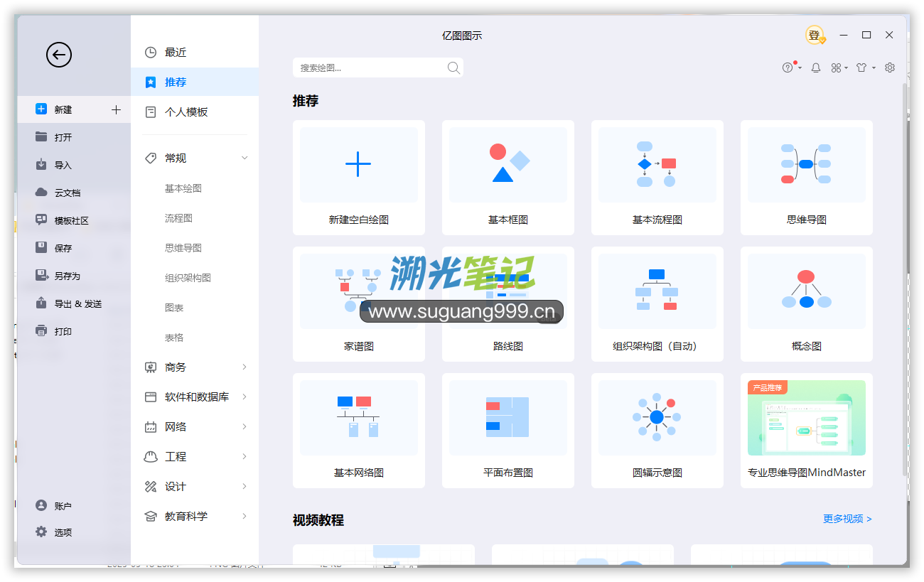
Task: Open the 更多视频 link
Action: (847, 519)
